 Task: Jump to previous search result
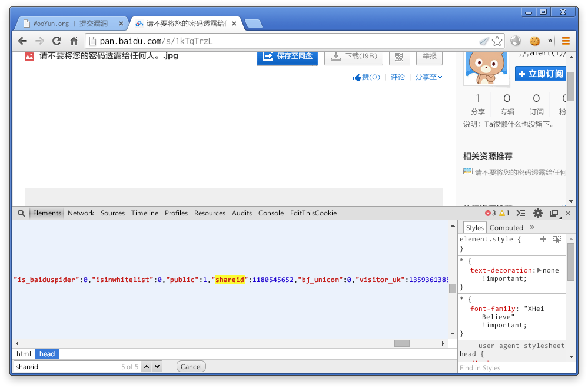pos(147,367)
